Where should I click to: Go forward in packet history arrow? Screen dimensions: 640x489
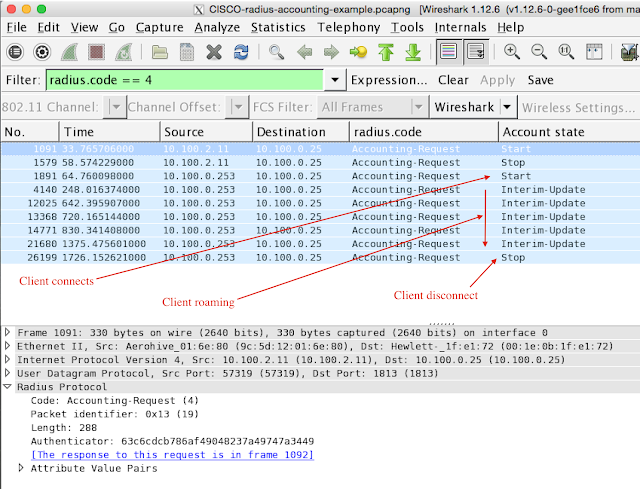(331, 52)
